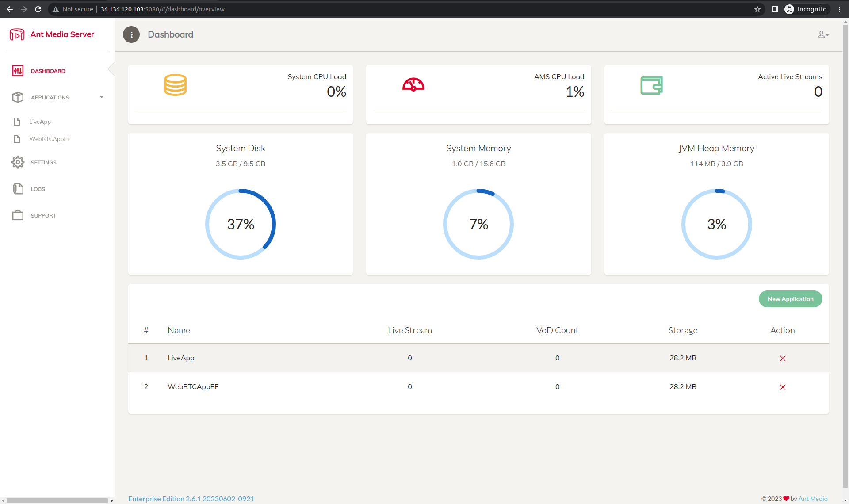Viewport: 849px width, 504px height.
Task: Click the Active Live Streams wallet icon
Action: click(651, 85)
